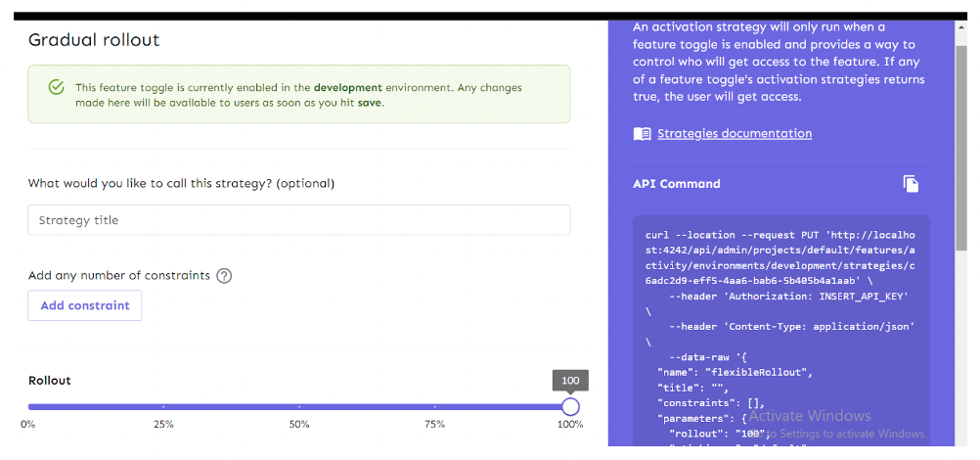The height and width of the screenshot is (460, 980).
Task: Focus the Strategy title input field
Action: [298, 220]
